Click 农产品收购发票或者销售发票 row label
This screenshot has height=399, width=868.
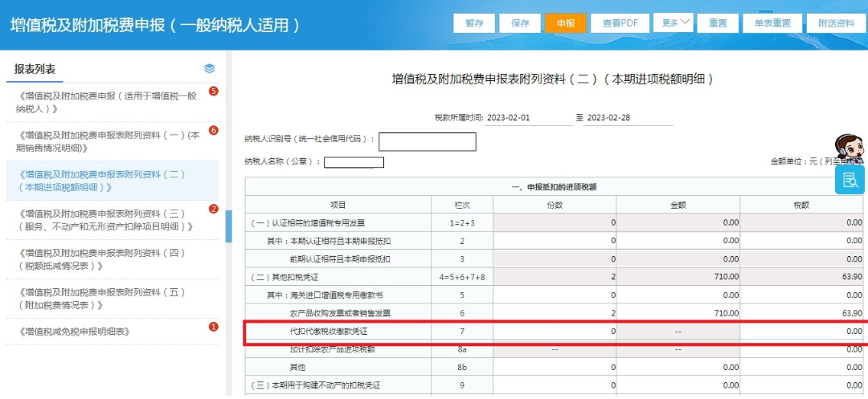point(341,313)
